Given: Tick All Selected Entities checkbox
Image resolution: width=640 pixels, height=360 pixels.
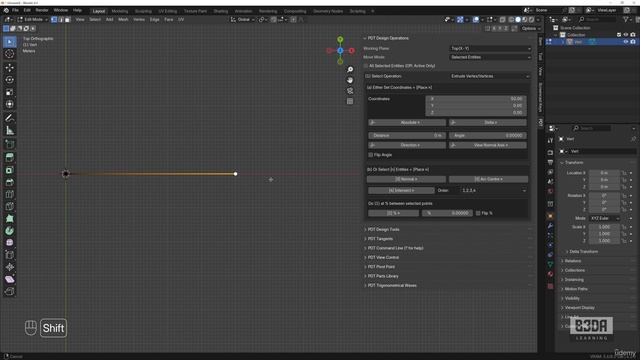Looking at the screenshot, I should pyautogui.click(x=366, y=66).
